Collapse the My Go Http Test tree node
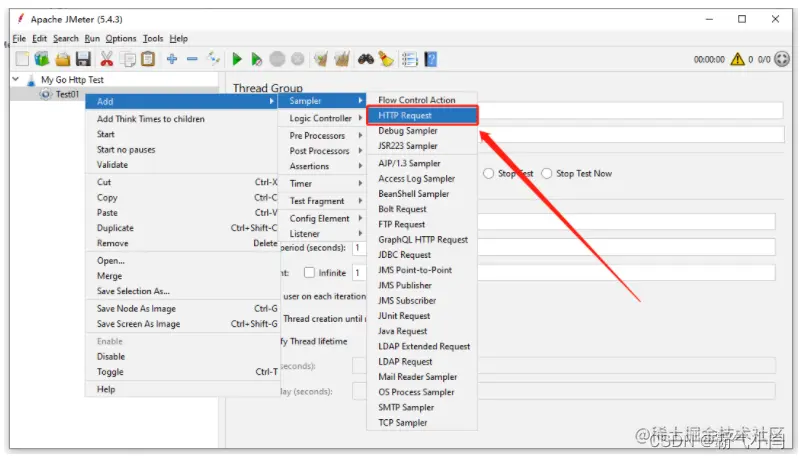The image size is (800, 459). point(16,80)
